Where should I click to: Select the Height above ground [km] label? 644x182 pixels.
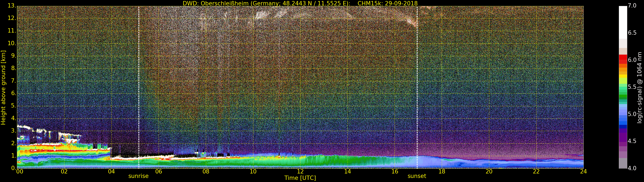point(3,87)
